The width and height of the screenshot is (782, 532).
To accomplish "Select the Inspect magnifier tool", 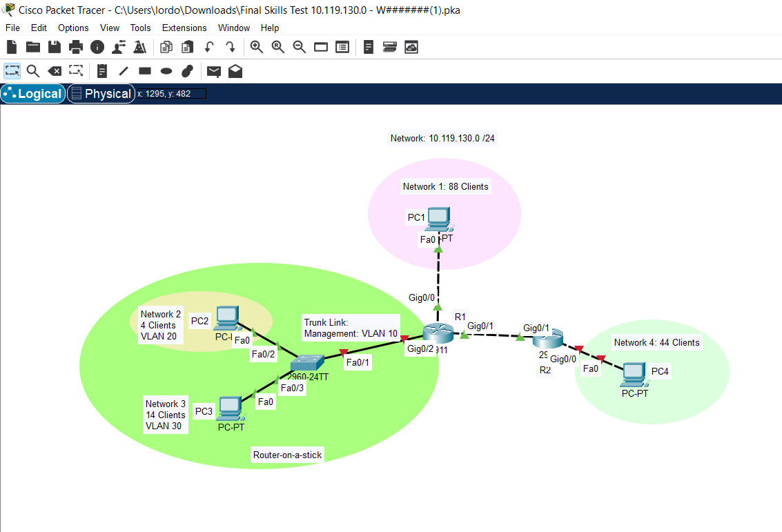I will pyautogui.click(x=32, y=70).
